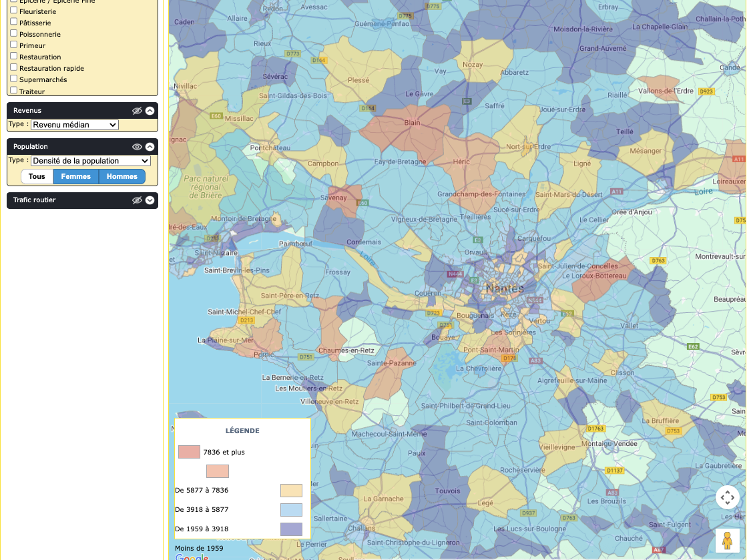Collapse the Population panel
Viewport: 747px width, 560px height.
(x=150, y=147)
